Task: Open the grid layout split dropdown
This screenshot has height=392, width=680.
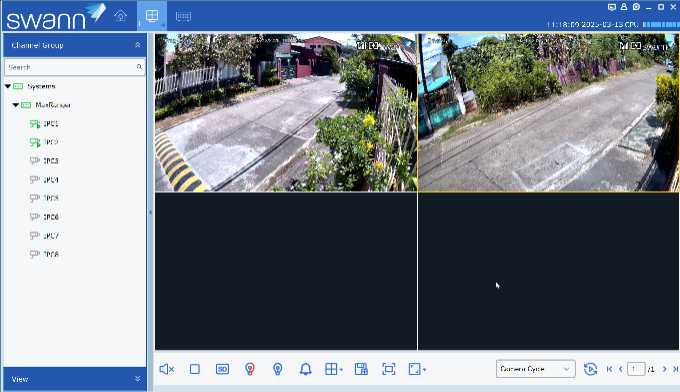Action: coord(333,369)
